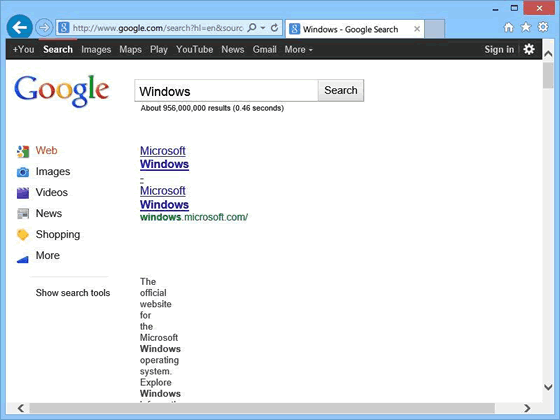Screen dimensions: 560x420
Task: Click the windows.microsoft.com/ green URL
Action: (194, 217)
